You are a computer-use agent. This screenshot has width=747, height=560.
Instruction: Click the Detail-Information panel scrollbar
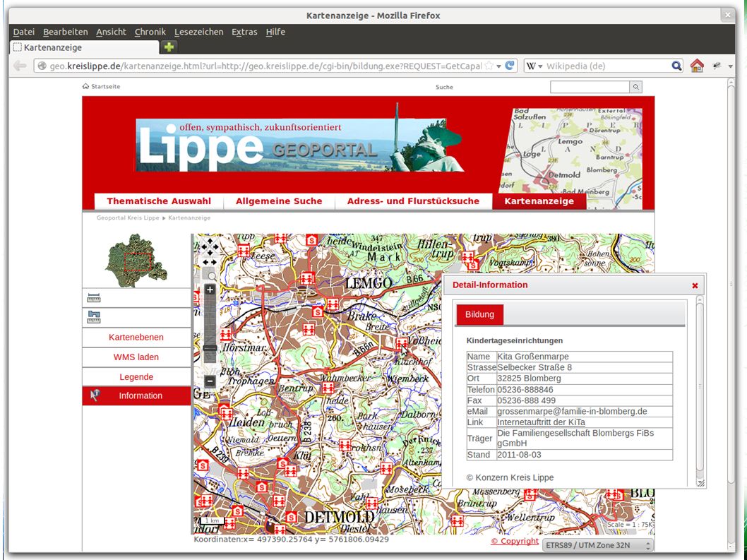click(x=700, y=386)
